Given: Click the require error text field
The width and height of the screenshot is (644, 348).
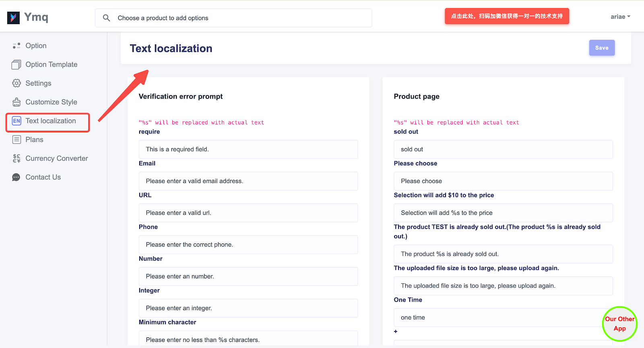Looking at the screenshot, I should pyautogui.click(x=248, y=149).
